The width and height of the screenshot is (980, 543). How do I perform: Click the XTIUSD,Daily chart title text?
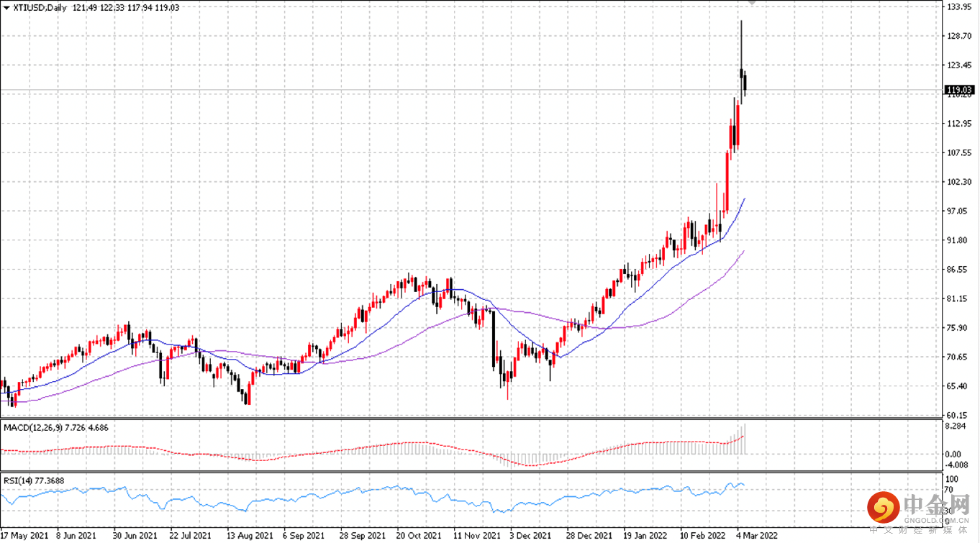[39, 7]
